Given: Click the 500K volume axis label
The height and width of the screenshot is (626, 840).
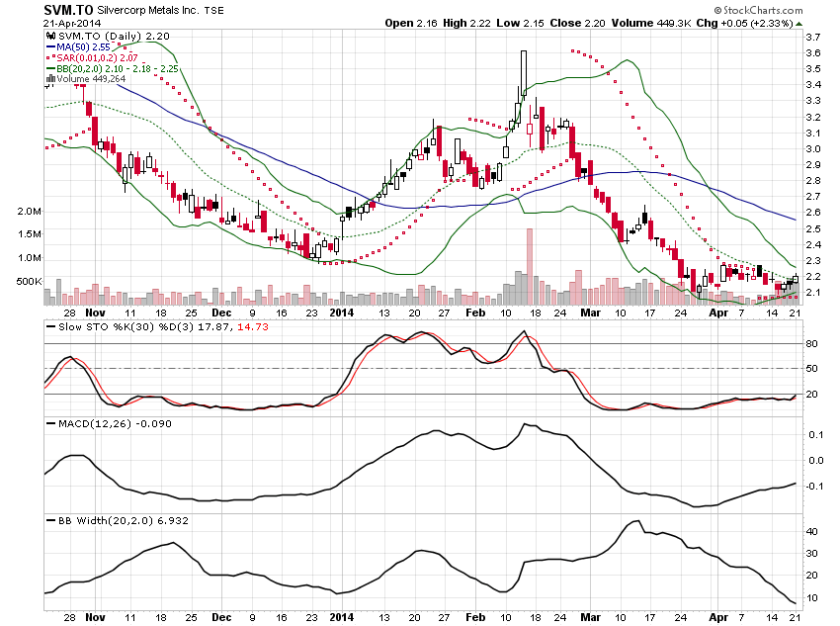Looking at the screenshot, I should click(x=29, y=282).
